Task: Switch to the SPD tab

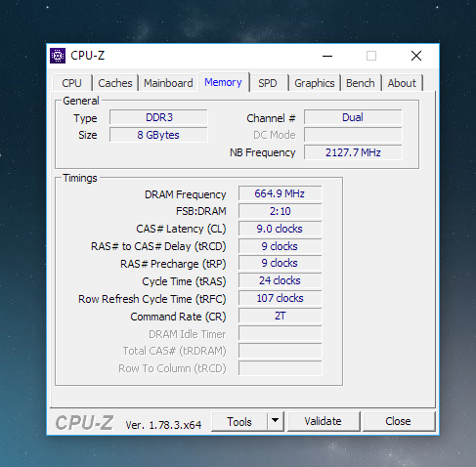Action: 268,83
